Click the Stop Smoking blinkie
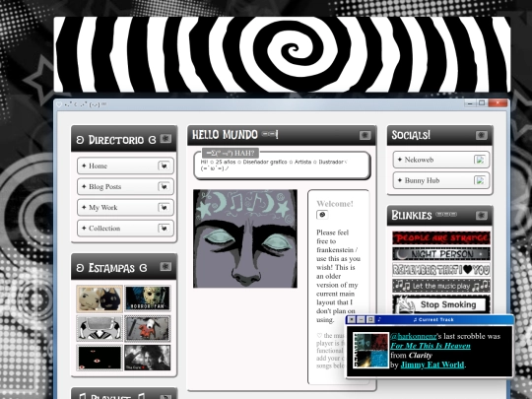This screenshot has height=399, width=532. (441, 304)
